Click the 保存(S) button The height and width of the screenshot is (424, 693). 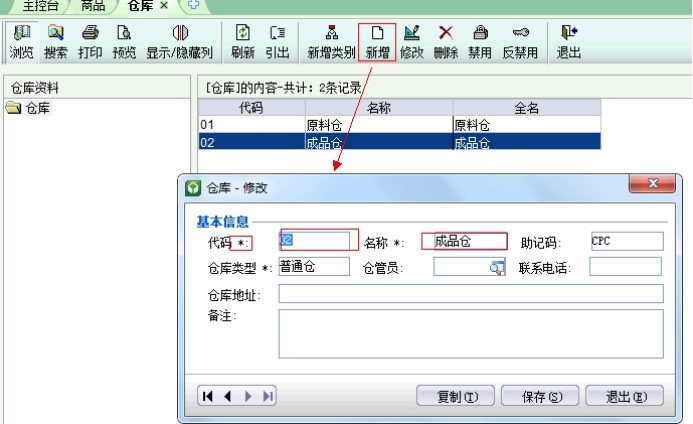(540, 396)
